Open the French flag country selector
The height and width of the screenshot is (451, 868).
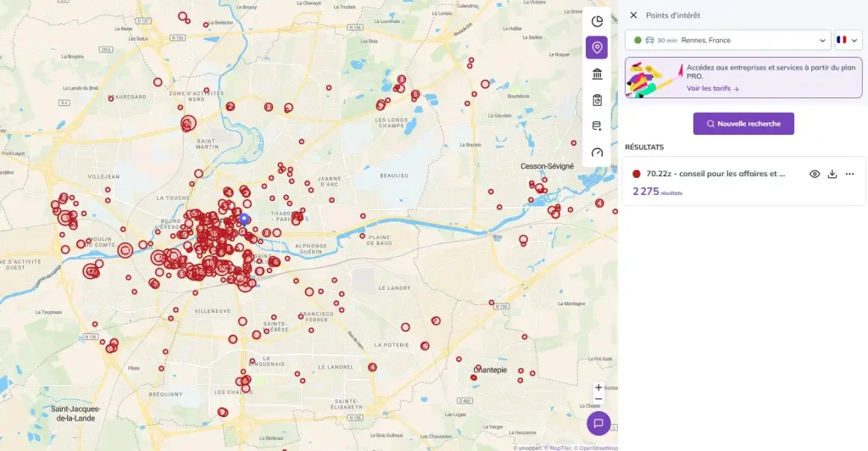coord(848,41)
